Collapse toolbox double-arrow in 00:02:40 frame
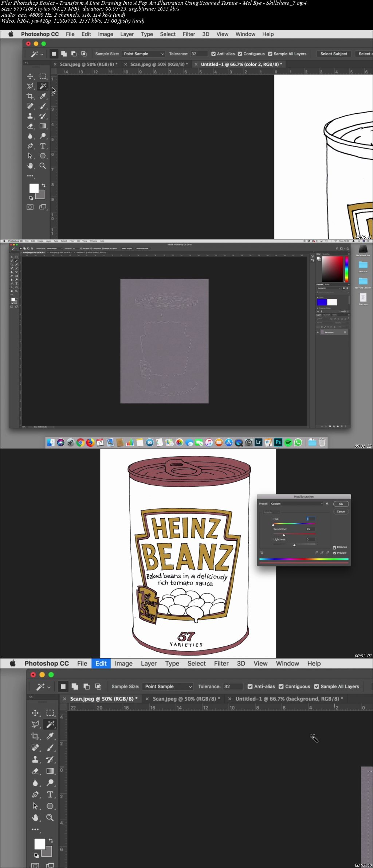This screenshot has width=373, height=868. [31, 697]
